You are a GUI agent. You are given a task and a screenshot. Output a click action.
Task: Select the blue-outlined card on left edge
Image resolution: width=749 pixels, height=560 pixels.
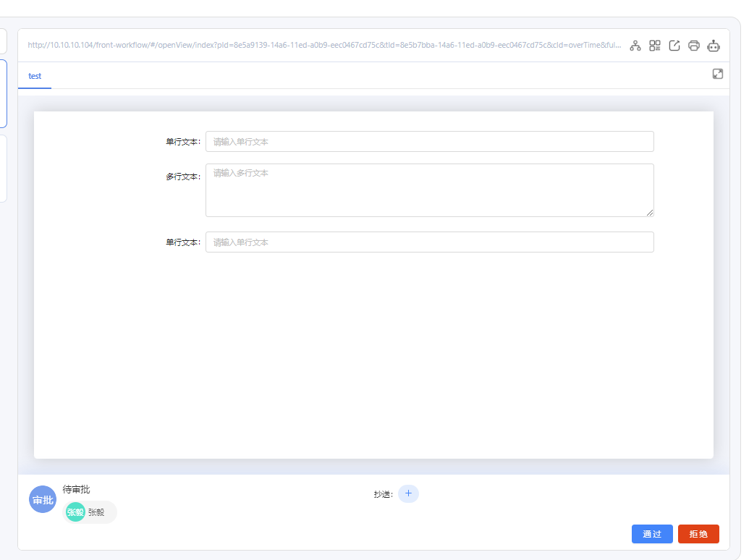4,93
